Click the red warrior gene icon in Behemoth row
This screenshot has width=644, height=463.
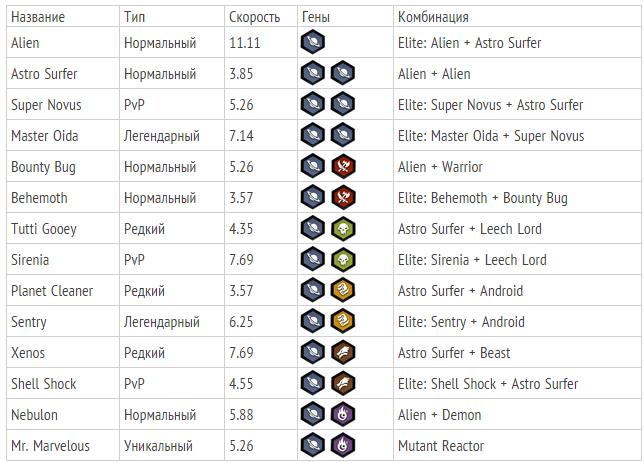click(x=343, y=197)
